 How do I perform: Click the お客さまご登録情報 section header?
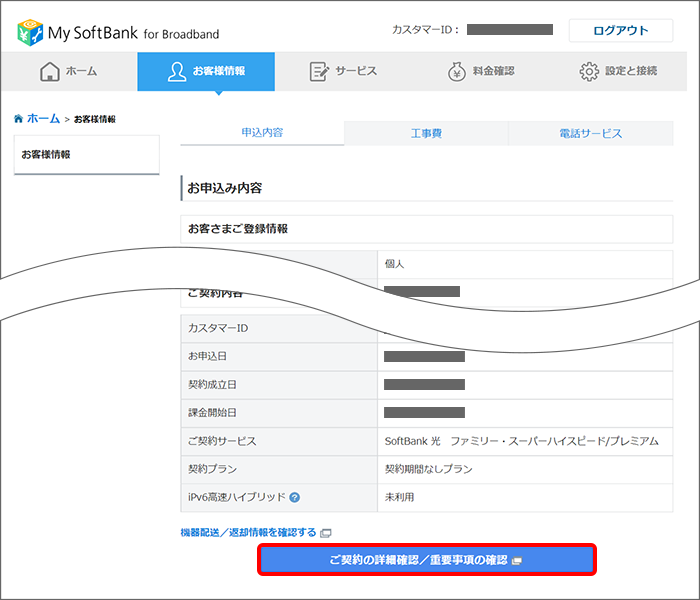click(426, 229)
